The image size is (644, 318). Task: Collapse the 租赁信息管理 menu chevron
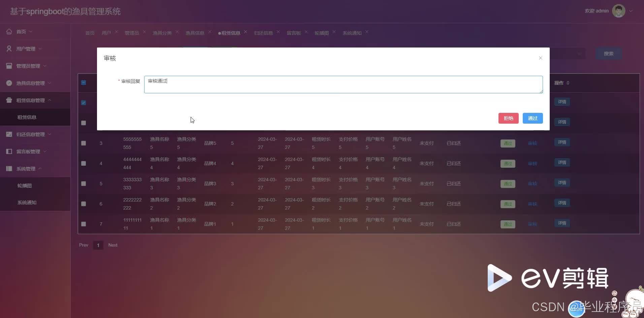pyautogui.click(x=50, y=100)
